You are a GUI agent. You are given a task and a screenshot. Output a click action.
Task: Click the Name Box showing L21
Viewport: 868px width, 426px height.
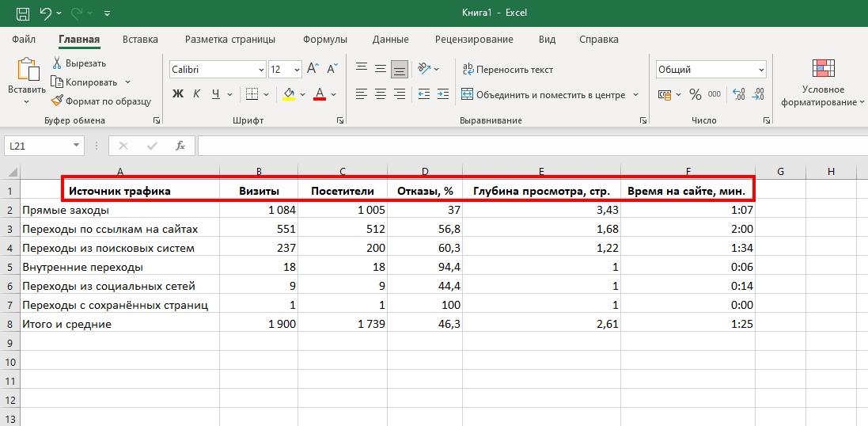point(38,146)
